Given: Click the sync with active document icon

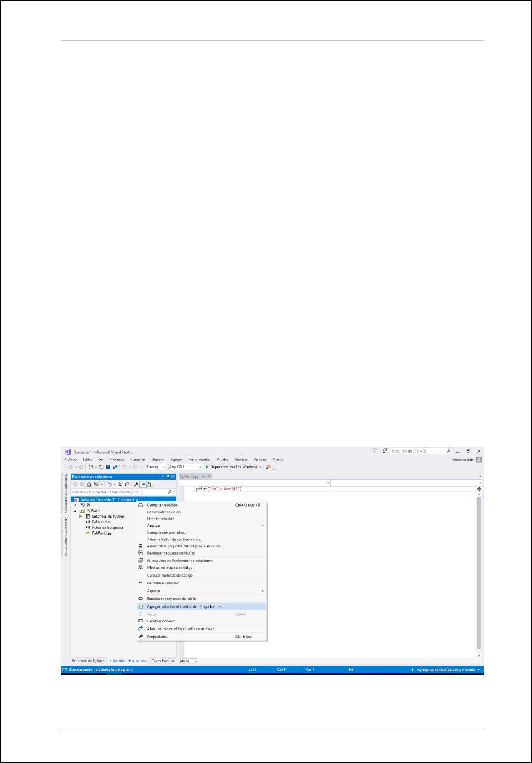Looking at the screenshot, I should click(120, 485).
